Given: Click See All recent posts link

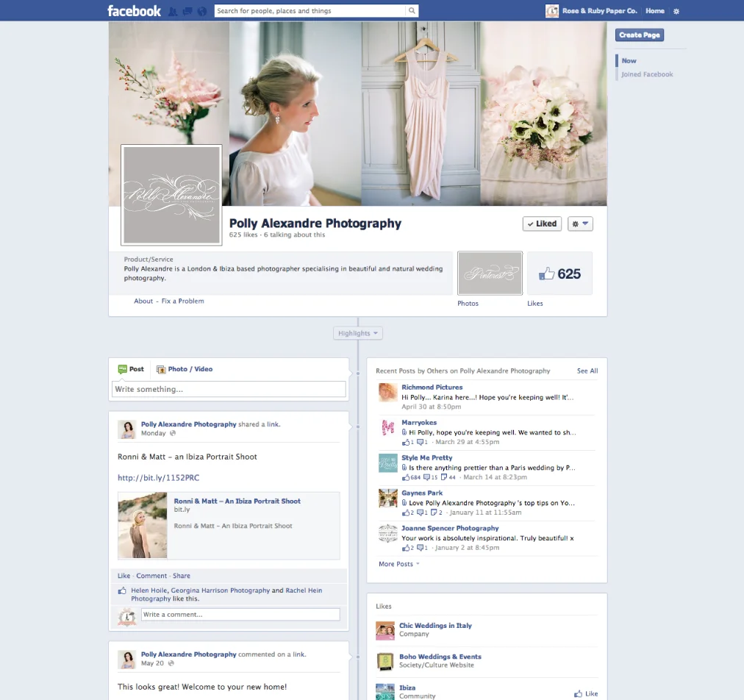Looking at the screenshot, I should [587, 371].
